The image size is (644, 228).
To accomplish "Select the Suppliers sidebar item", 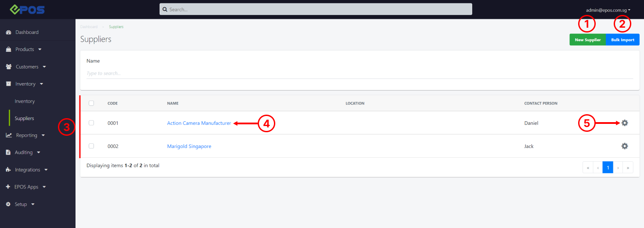I will 25,119.
